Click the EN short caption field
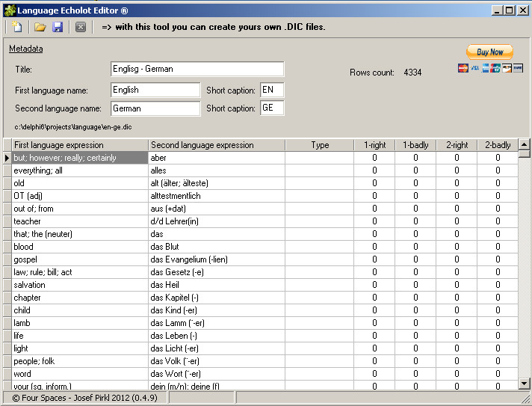Viewport: 532px width, 406px height. (x=272, y=90)
